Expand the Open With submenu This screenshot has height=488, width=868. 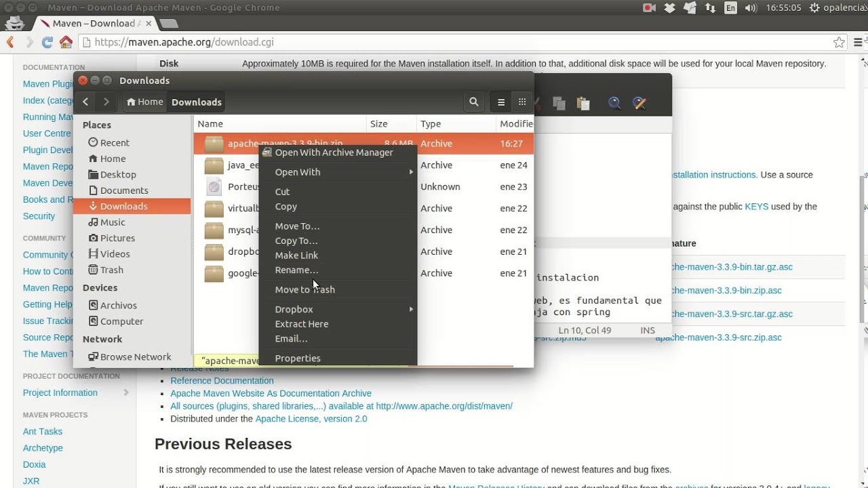click(338, 172)
